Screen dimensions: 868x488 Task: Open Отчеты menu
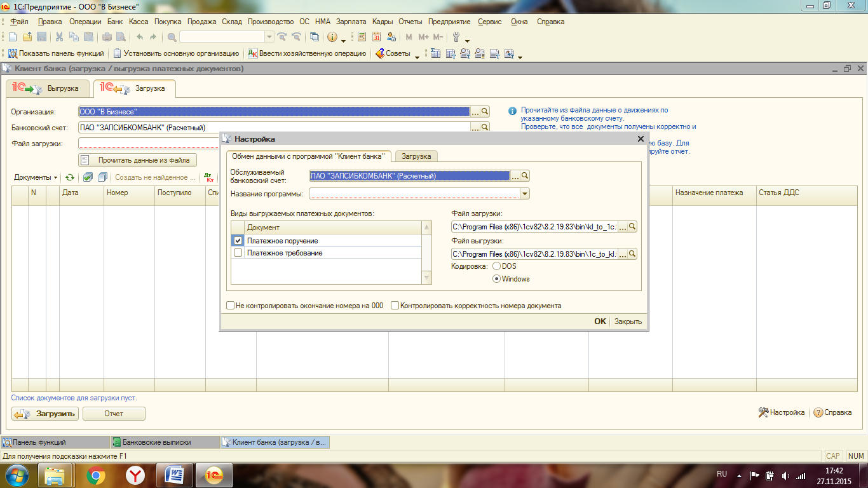click(x=410, y=22)
